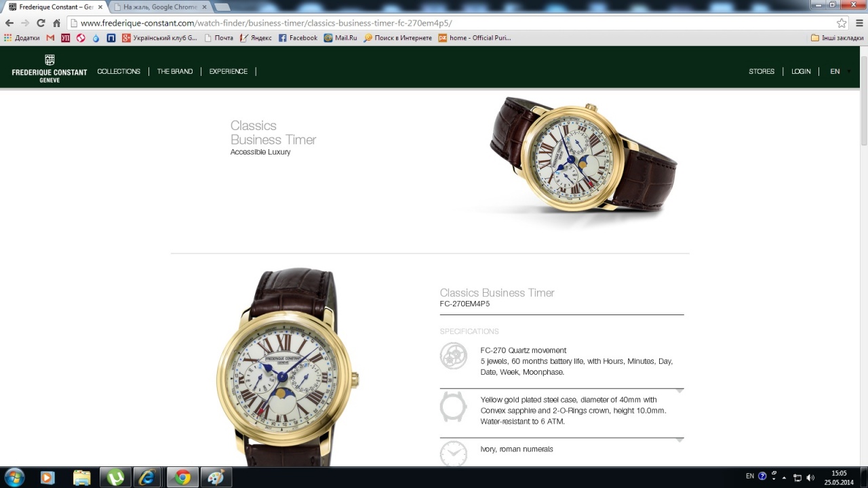Go back with the browser Back arrow
Image resolution: width=868 pixels, height=488 pixels.
pyautogui.click(x=9, y=23)
